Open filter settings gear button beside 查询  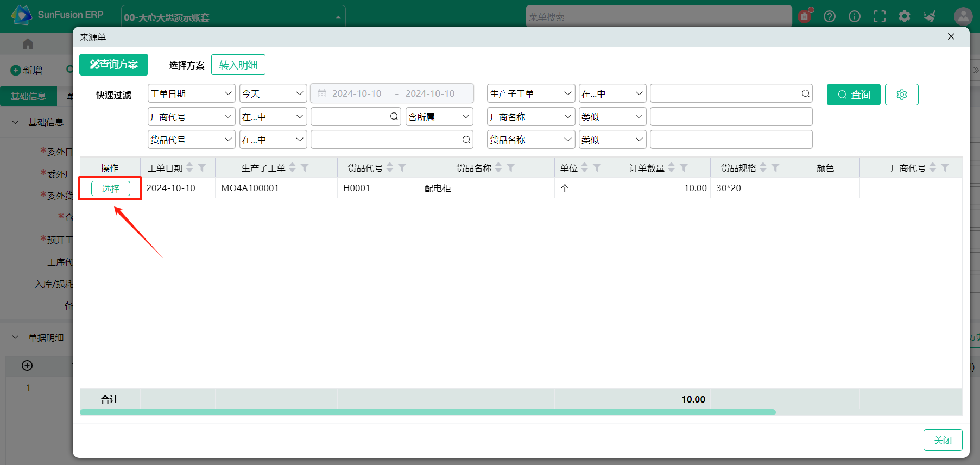tap(902, 95)
